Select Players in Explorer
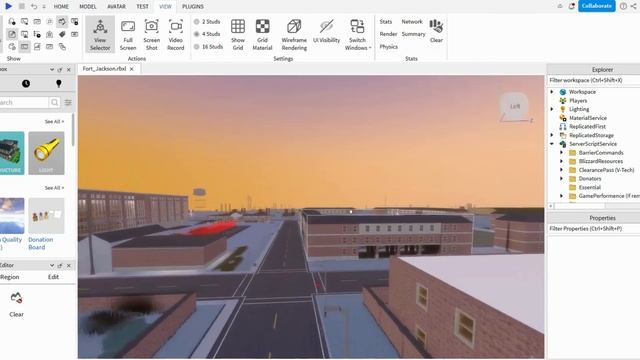This screenshot has width=640, height=360. tap(578, 100)
